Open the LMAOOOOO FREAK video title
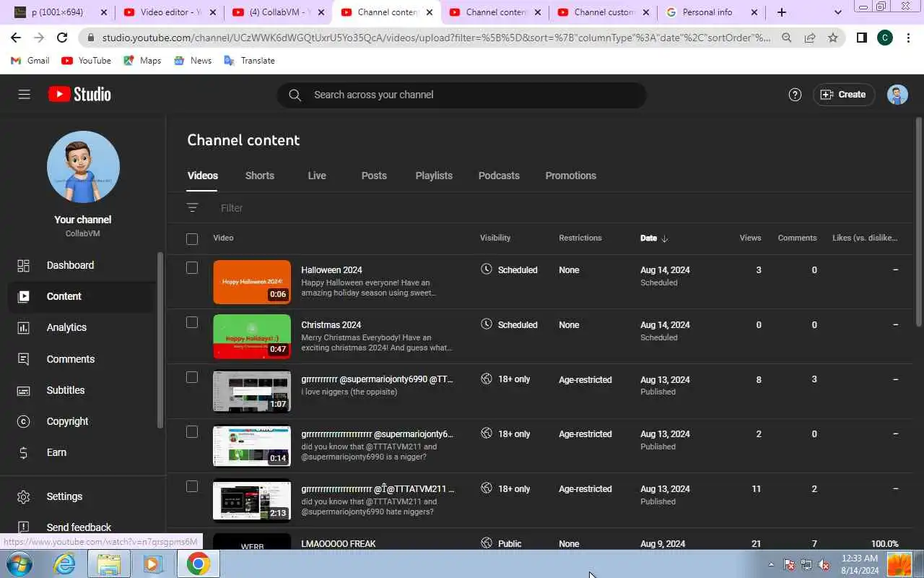 point(339,543)
